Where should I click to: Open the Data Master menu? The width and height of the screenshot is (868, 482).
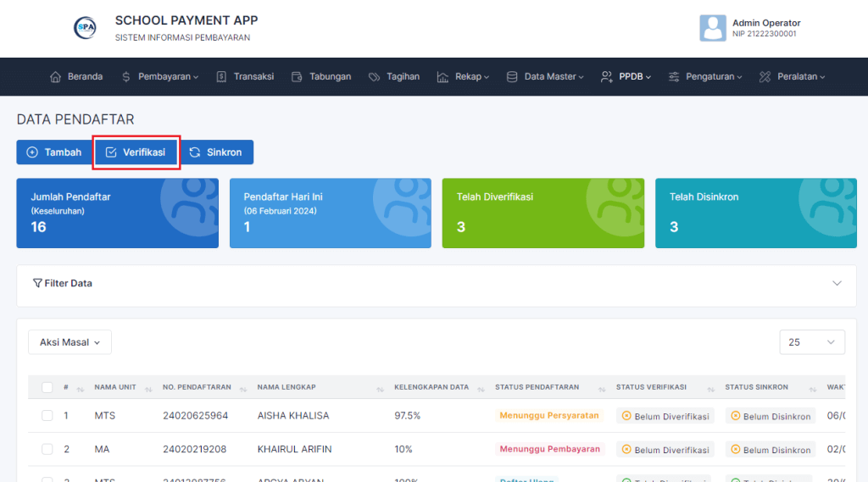(545, 76)
